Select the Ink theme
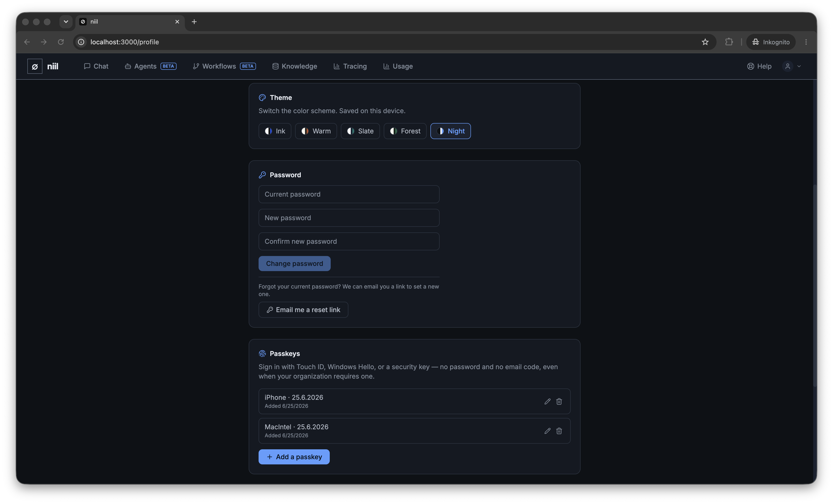833x504 pixels. [x=275, y=131]
